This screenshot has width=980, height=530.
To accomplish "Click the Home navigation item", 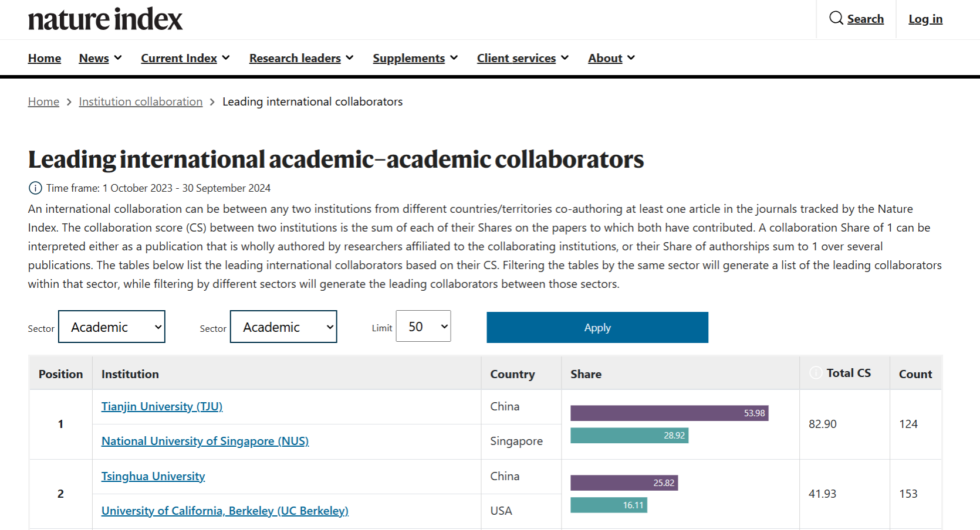I will tap(45, 58).
